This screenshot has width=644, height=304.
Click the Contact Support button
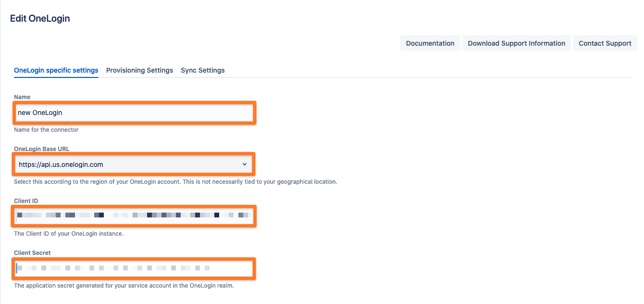pyautogui.click(x=605, y=43)
